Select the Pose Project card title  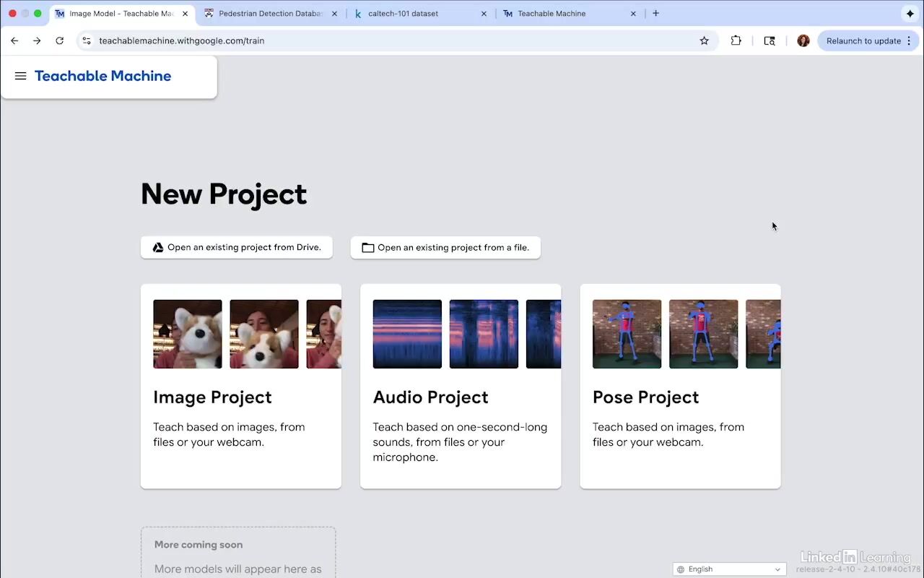645,397
